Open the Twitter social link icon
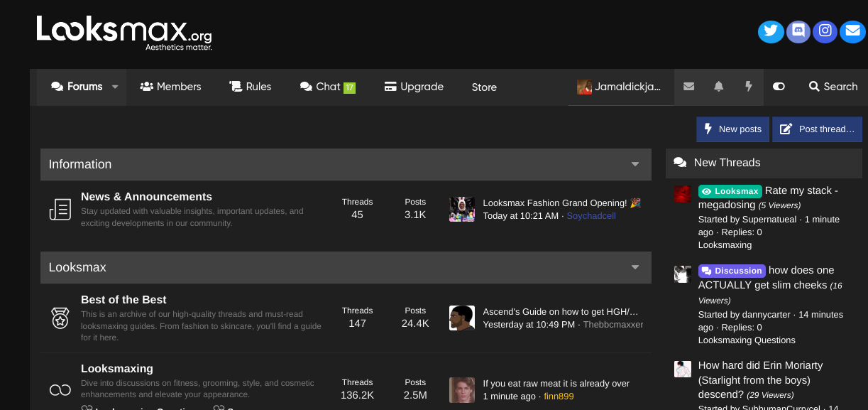The height and width of the screenshot is (410, 868). pos(771,31)
